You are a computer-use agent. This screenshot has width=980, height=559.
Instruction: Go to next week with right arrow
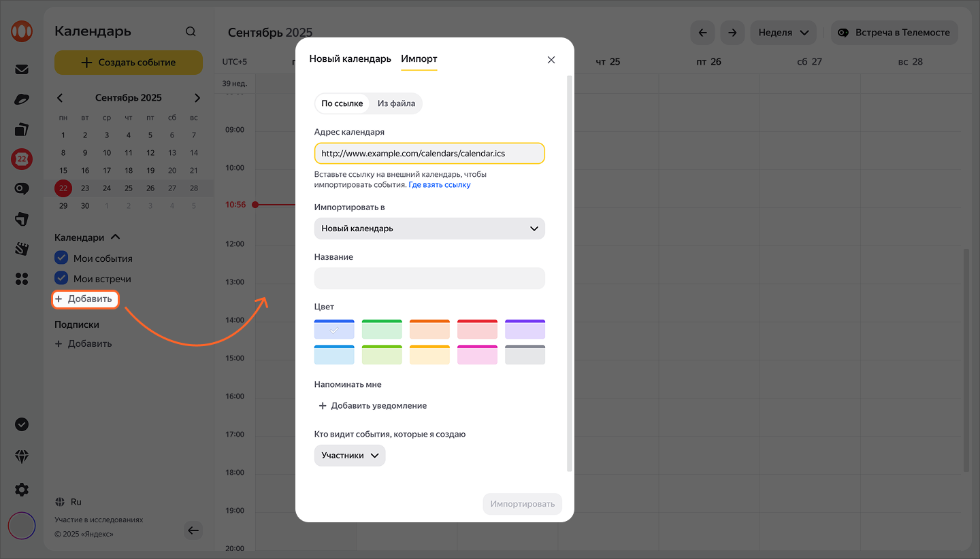[732, 33]
